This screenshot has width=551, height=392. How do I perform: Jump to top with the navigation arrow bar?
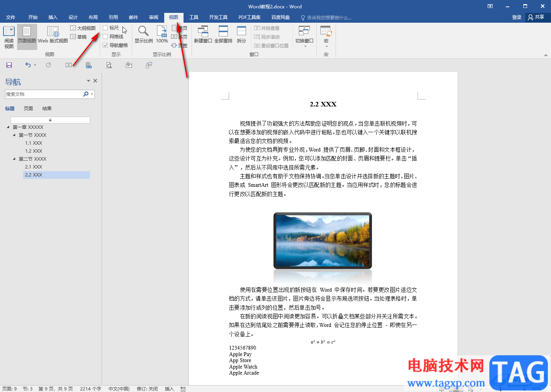pyautogui.click(x=50, y=120)
